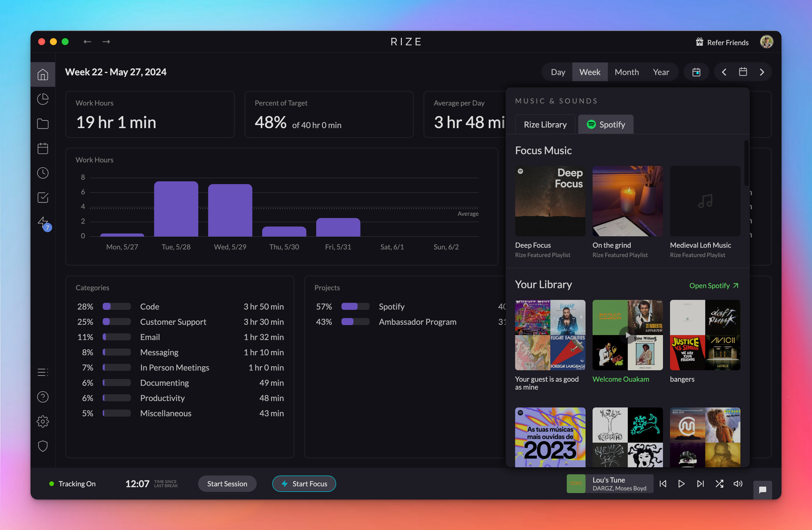This screenshot has width=812, height=530.
Task: Select the Rize Library tab
Action: point(545,124)
